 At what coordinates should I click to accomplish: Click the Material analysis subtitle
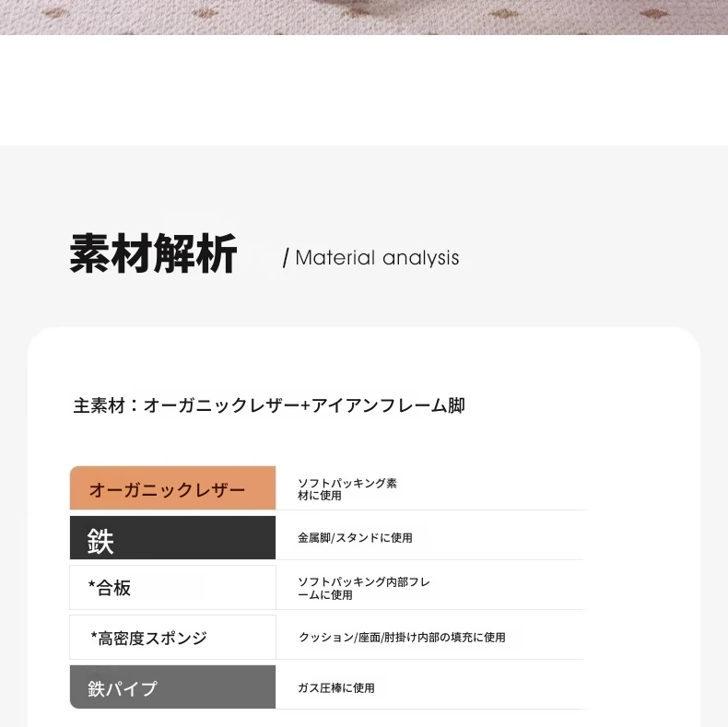point(377,258)
